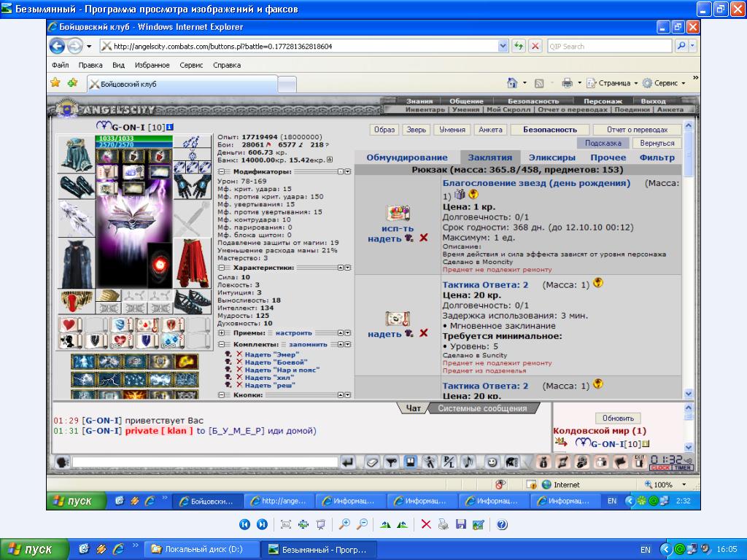This screenshot has height=560, width=747.
Task: Click the Обновить button
Action: tap(618, 418)
